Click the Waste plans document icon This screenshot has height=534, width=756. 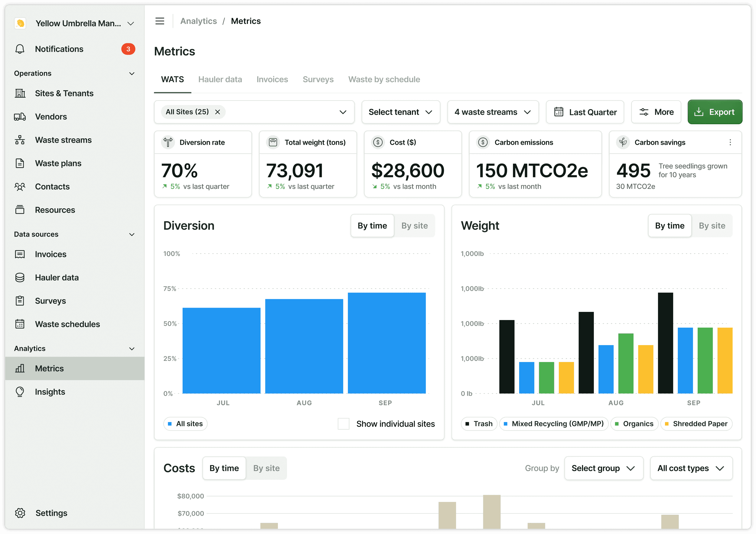20,163
